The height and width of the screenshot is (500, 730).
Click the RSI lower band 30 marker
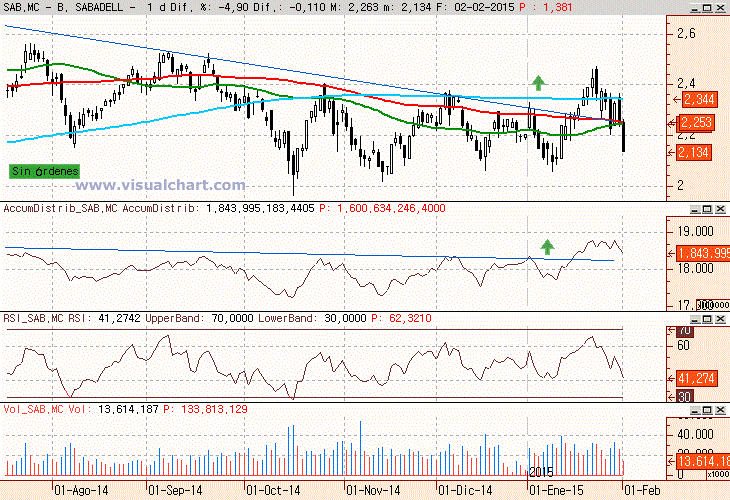[684, 397]
